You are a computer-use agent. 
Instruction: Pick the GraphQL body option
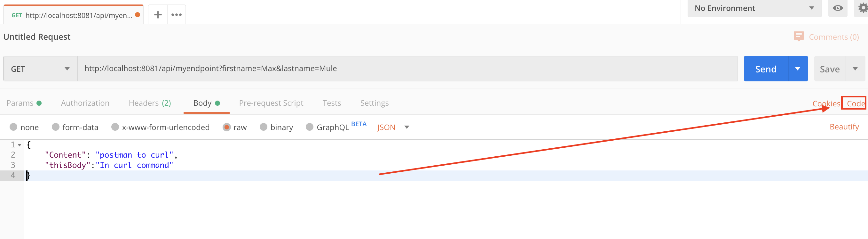pos(309,127)
